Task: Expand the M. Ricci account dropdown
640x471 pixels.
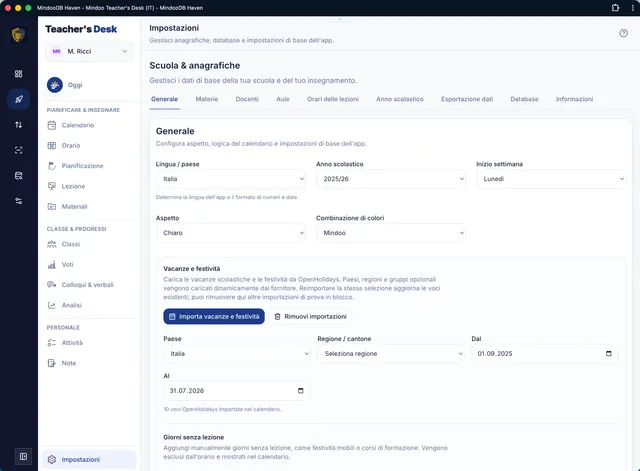Action: click(89, 51)
